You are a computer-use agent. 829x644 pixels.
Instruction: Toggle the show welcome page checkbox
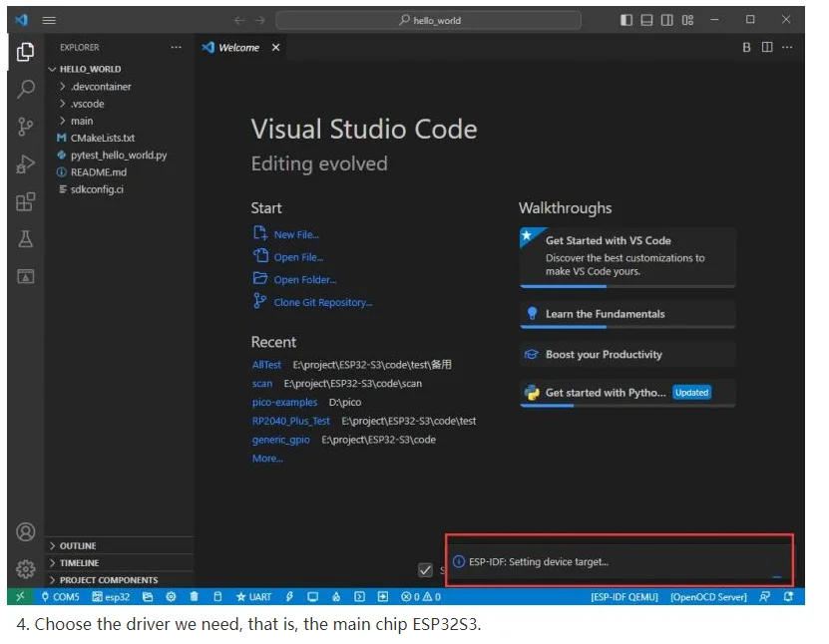pos(425,570)
